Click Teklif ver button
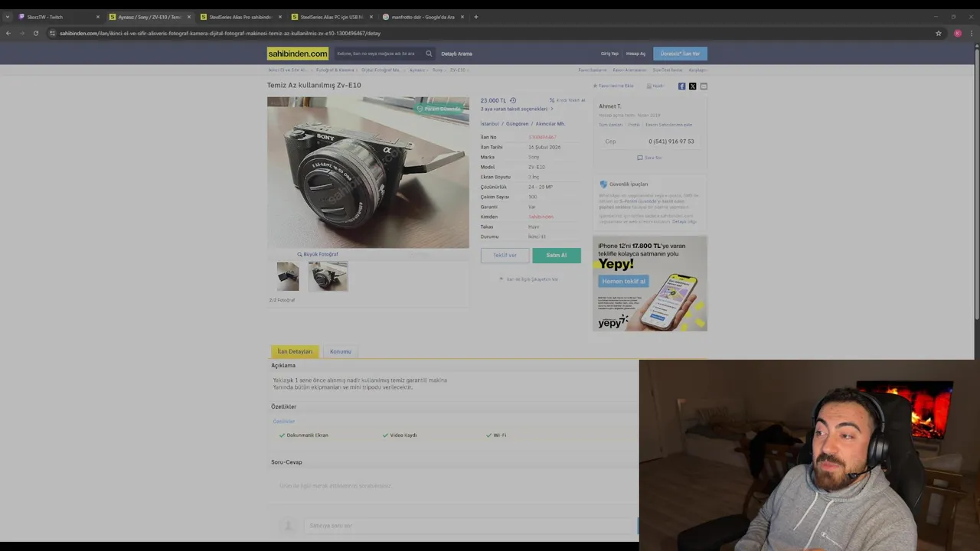Image resolution: width=980 pixels, height=551 pixels. click(505, 256)
